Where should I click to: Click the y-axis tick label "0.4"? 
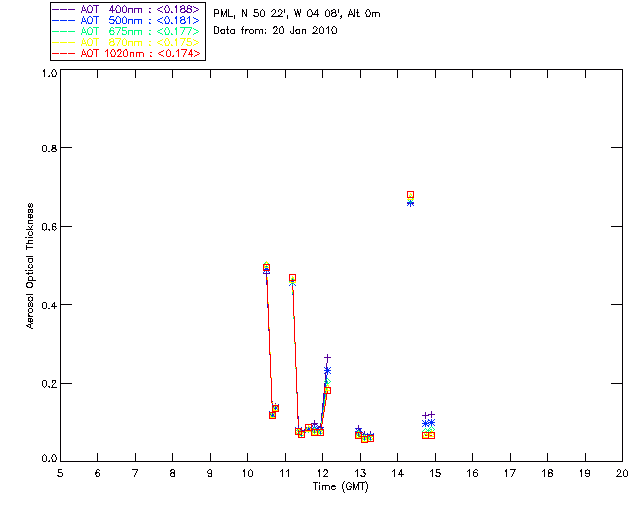coord(49,305)
